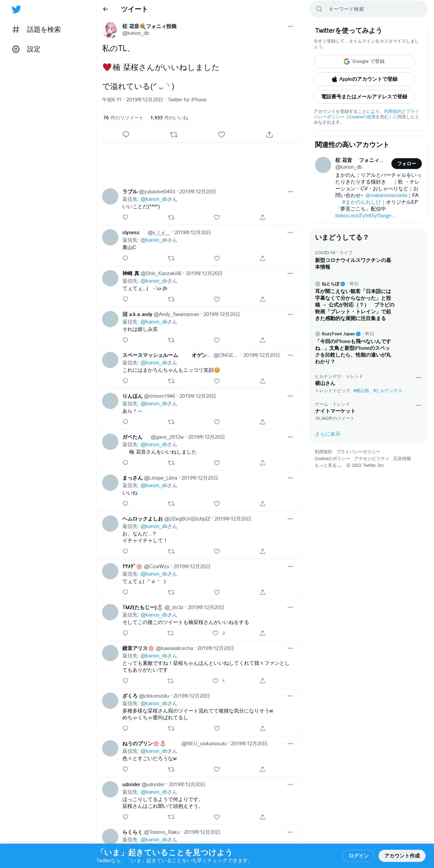Open 話題を検索 explore page
The height and width of the screenshot is (868, 434).
pos(37,30)
